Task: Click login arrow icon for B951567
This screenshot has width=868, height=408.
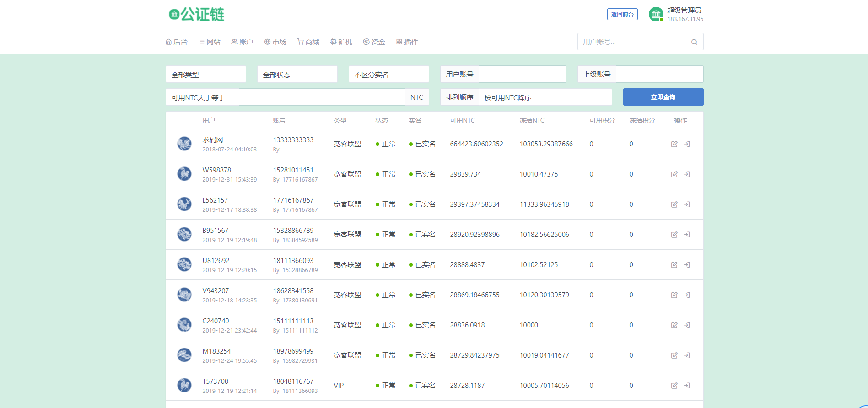Action: coord(687,235)
